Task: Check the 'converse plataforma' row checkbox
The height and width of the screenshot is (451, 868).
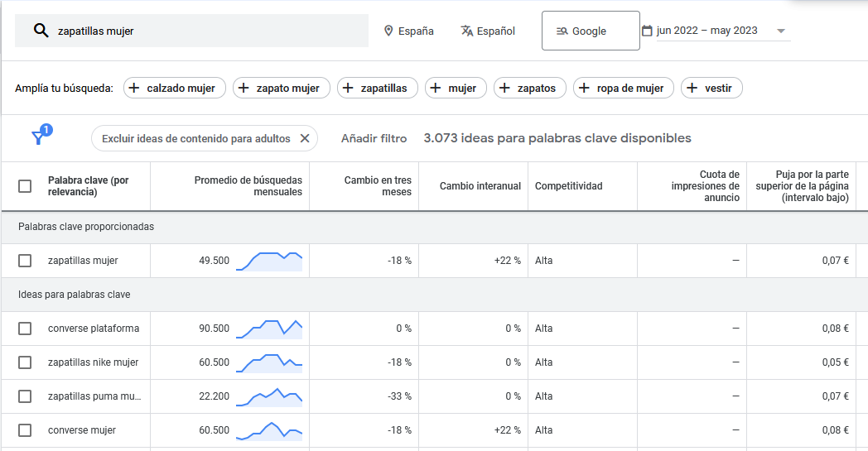Action: tap(25, 329)
